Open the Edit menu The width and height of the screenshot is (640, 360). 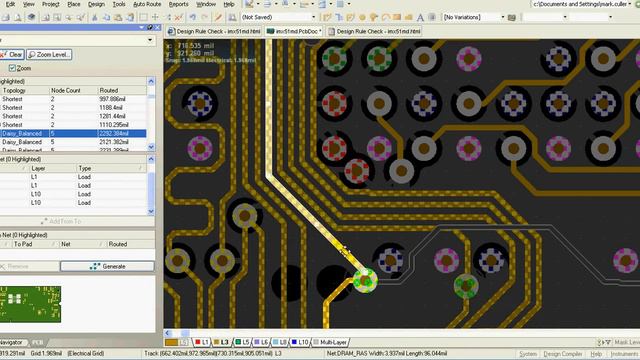tap(10, 4)
